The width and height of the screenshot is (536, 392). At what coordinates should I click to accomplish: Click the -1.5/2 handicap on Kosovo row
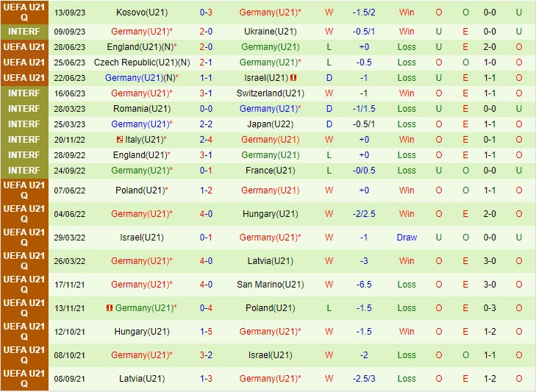coord(364,13)
